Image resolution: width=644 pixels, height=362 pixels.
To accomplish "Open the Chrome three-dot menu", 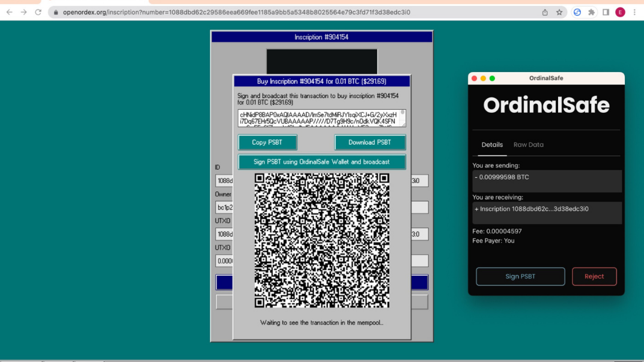I will tap(634, 13).
